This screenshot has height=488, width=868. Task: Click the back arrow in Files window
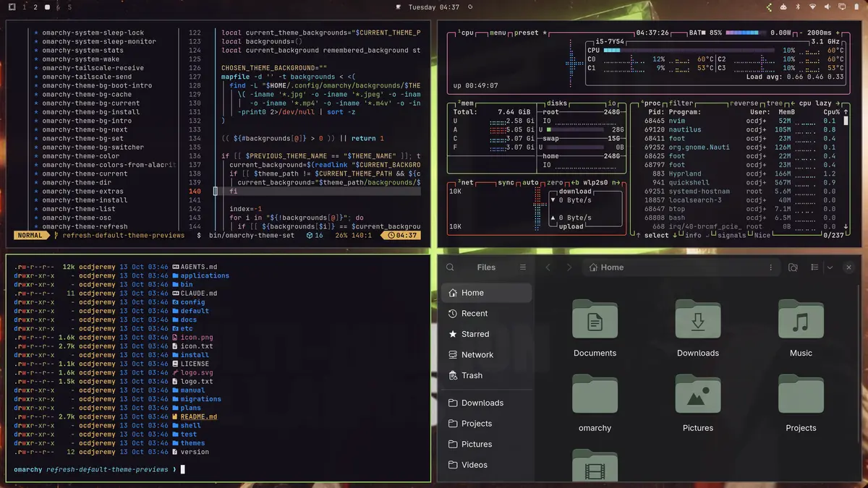coord(548,267)
